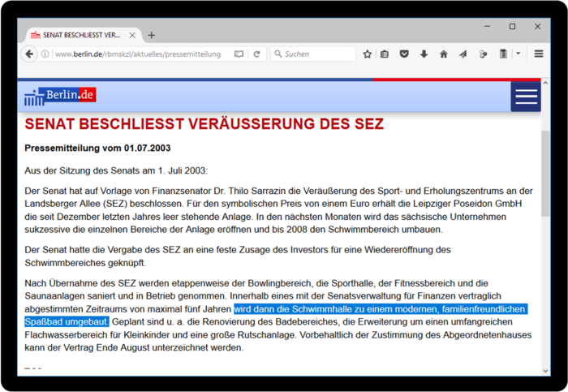Click the www.berlin.de address bar

tap(138, 54)
